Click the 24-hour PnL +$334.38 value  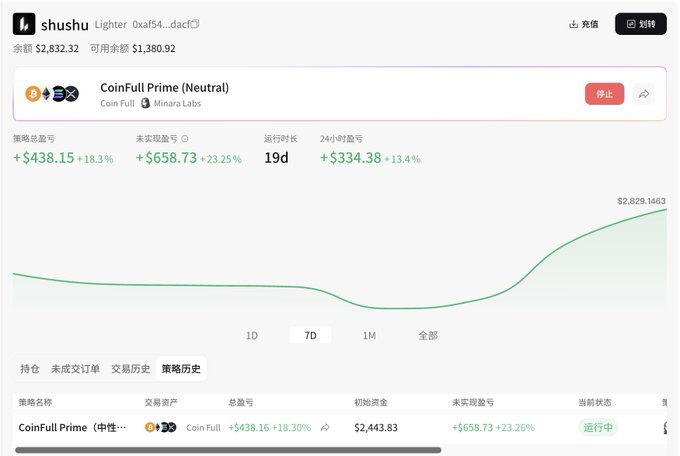[x=350, y=158]
